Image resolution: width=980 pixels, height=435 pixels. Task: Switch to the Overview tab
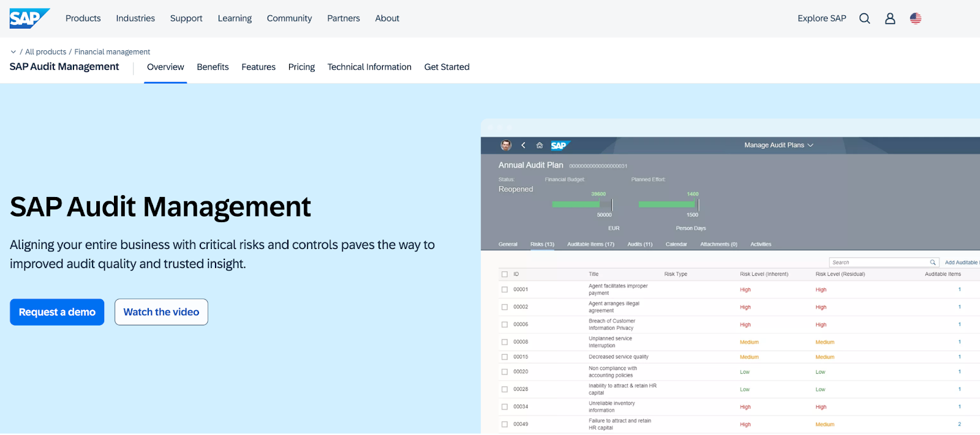point(165,67)
